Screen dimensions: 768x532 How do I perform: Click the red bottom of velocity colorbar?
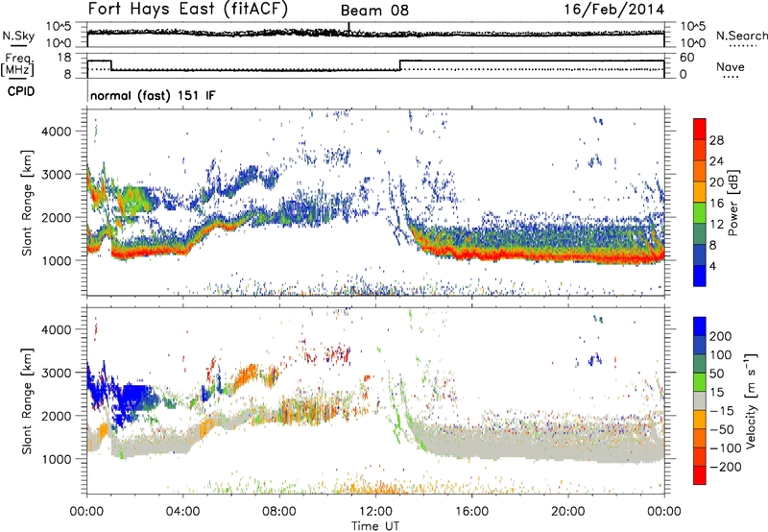click(x=700, y=475)
